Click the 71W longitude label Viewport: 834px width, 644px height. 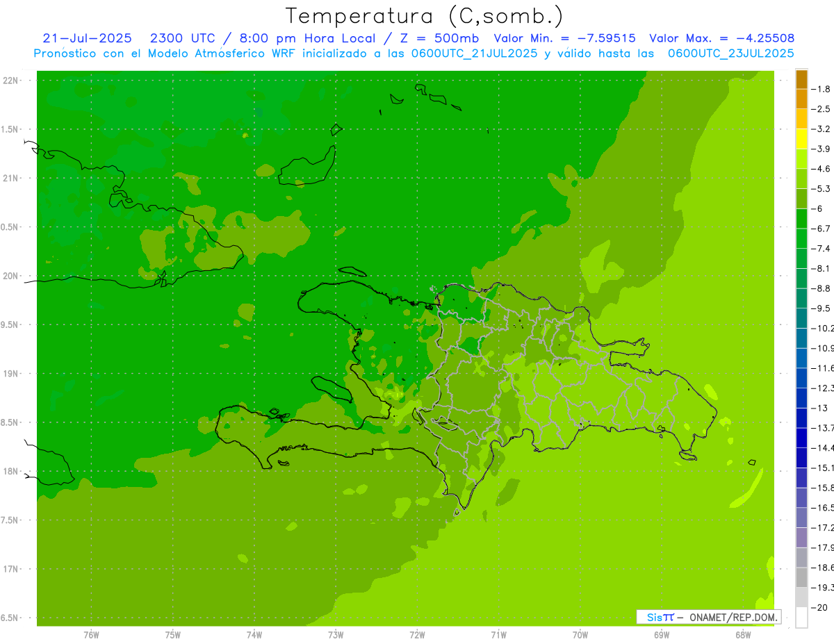click(498, 635)
